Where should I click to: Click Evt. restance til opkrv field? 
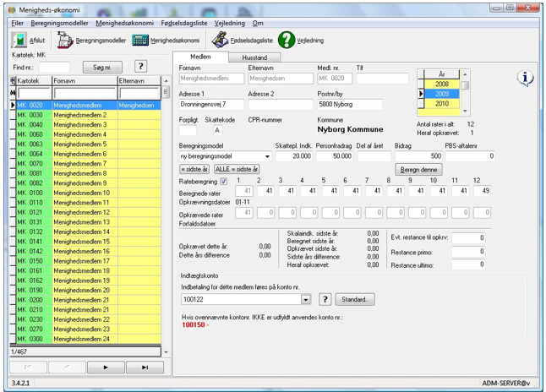click(x=468, y=237)
